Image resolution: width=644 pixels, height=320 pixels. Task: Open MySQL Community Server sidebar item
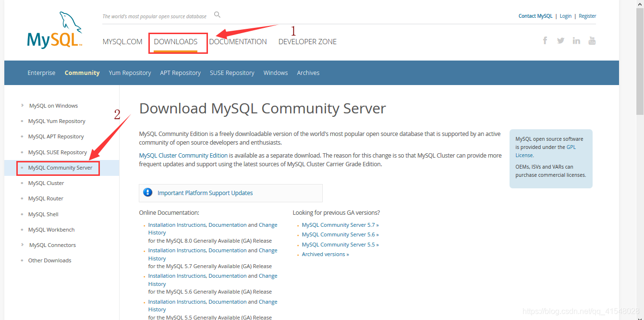pos(60,168)
